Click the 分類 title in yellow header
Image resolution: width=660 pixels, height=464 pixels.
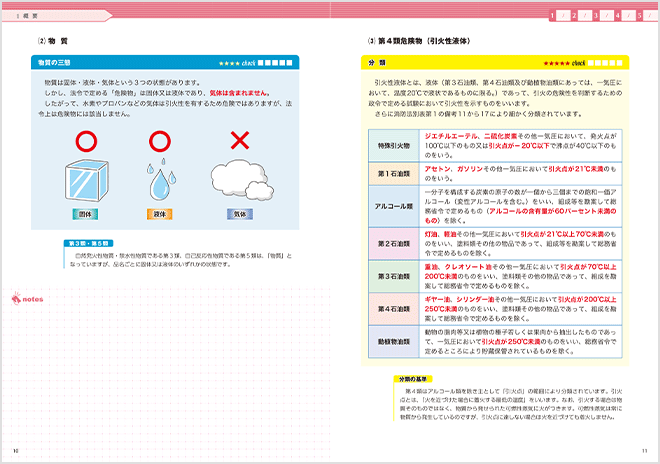pos(377,63)
